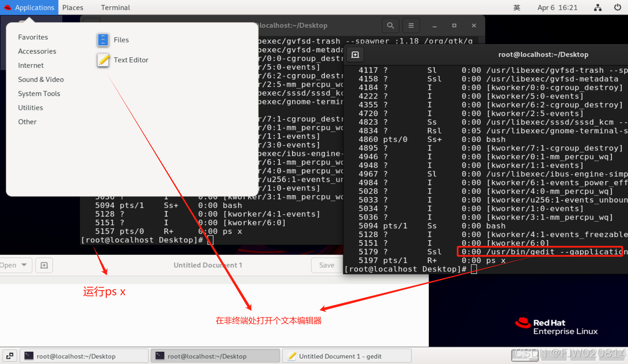628x364 pixels.
Task: Click the front terminal command prompt
Action: click(x=411, y=269)
